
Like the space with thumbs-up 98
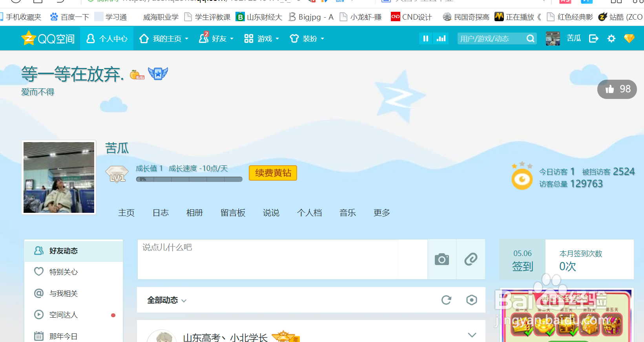617,89
